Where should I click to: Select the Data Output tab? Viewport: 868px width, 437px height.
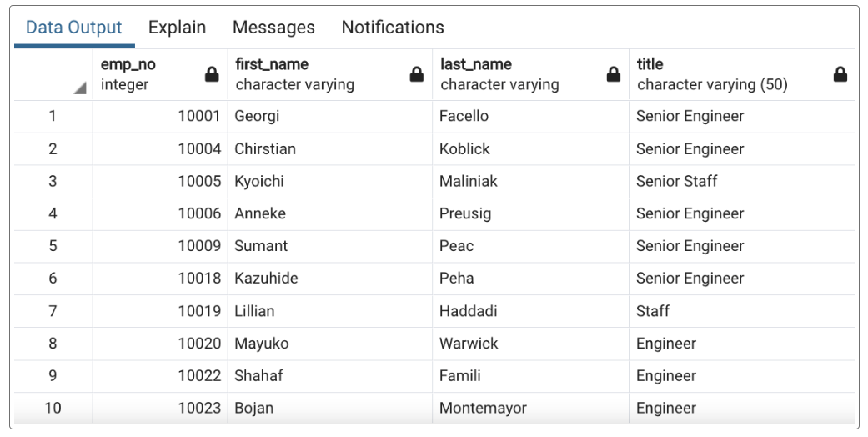[74, 28]
